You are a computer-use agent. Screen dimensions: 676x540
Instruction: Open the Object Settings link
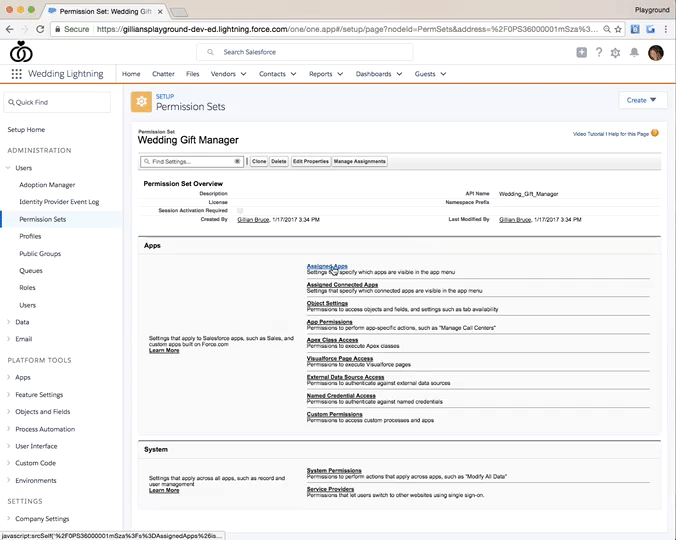click(327, 303)
